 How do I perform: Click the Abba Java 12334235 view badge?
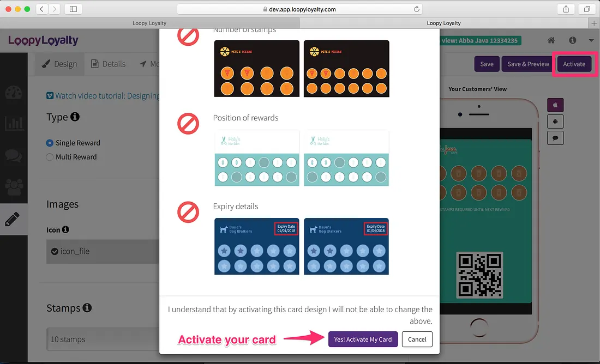(480, 40)
